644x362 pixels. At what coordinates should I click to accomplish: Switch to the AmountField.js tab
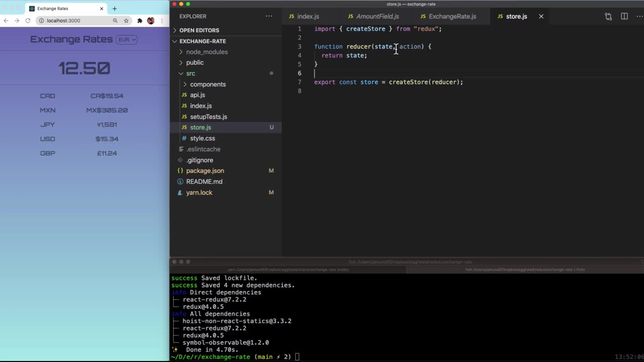point(377,17)
